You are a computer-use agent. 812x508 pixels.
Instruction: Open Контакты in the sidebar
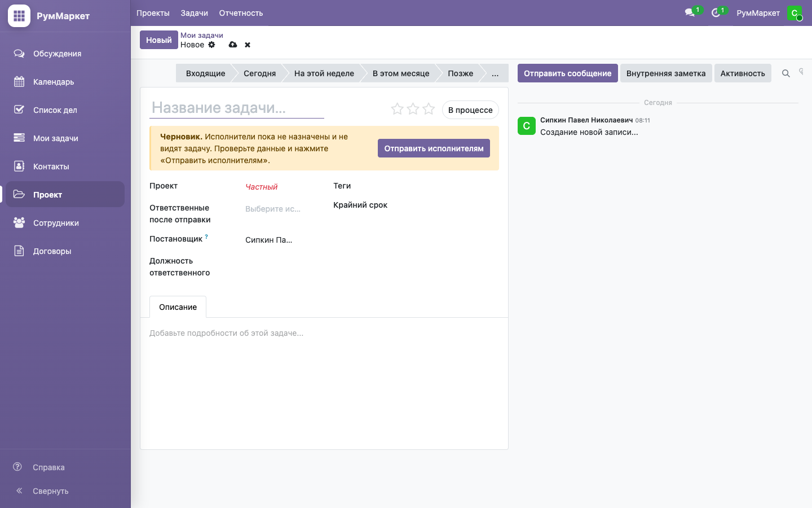(x=65, y=167)
